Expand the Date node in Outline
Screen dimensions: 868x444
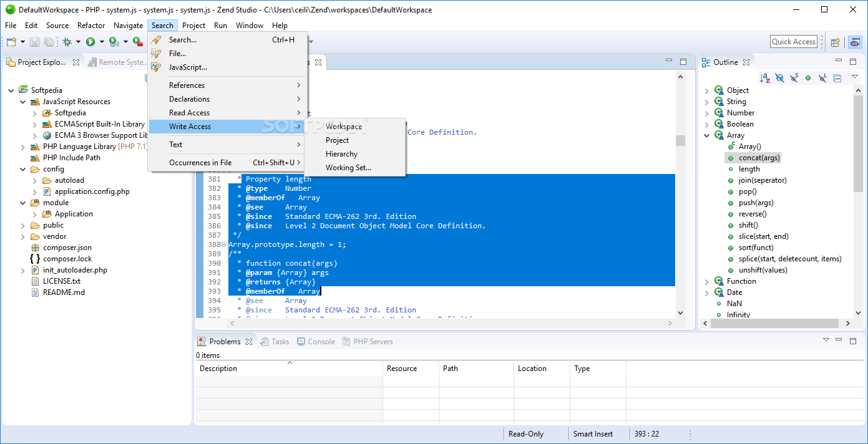[x=707, y=292]
